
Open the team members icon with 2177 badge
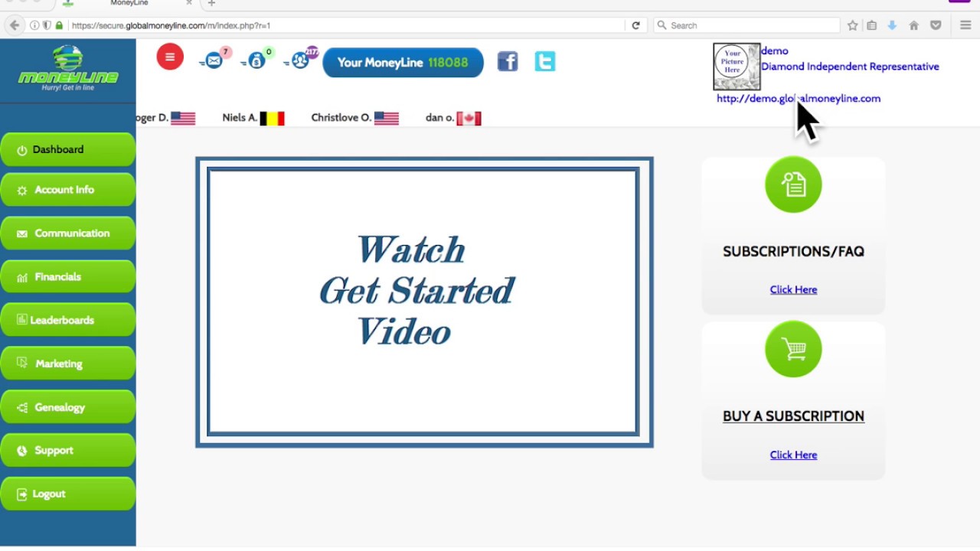(301, 59)
